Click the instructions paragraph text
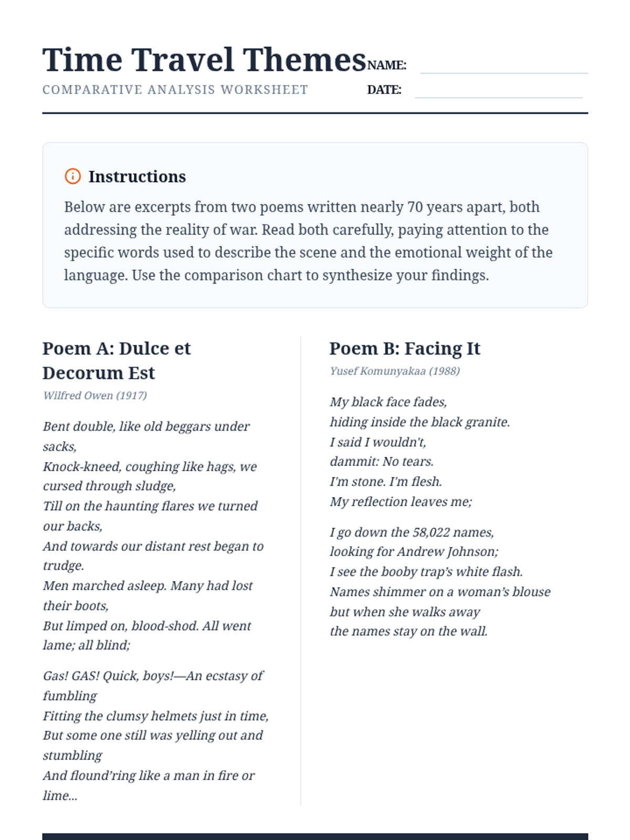Screen dimensions: 630x840 tap(308, 241)
